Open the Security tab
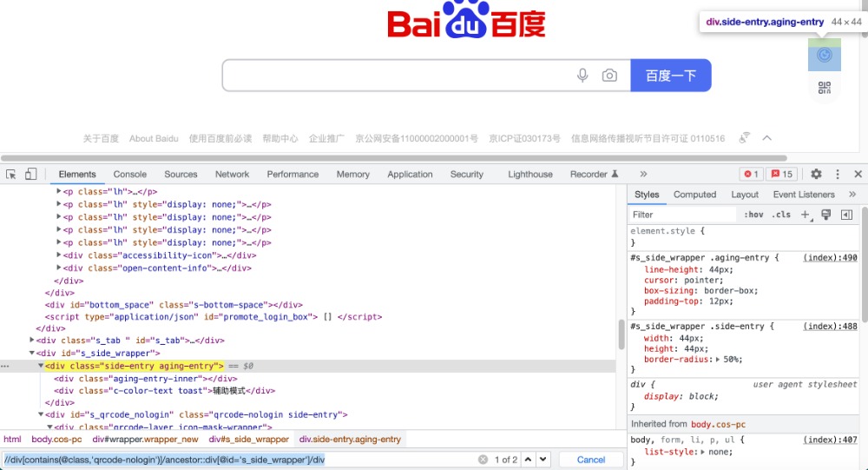The image size is (868, 470). coord(467,174)
